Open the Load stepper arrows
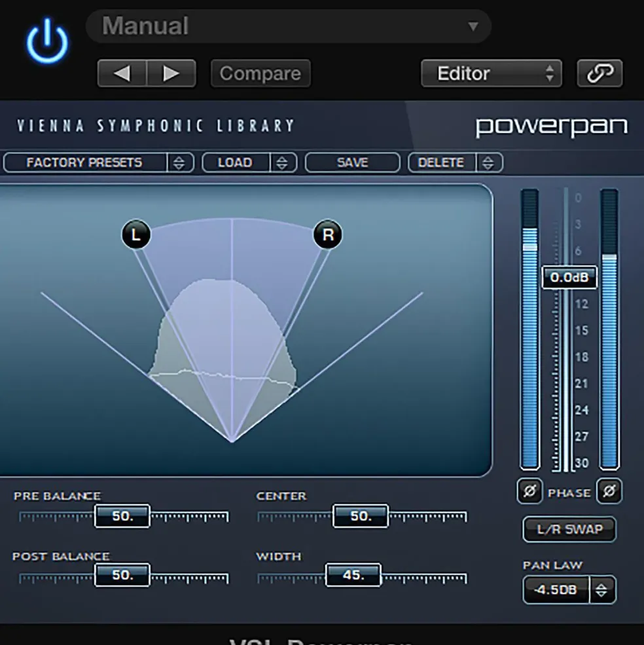Screen dimensions: 644x645 tap(283, 162)
